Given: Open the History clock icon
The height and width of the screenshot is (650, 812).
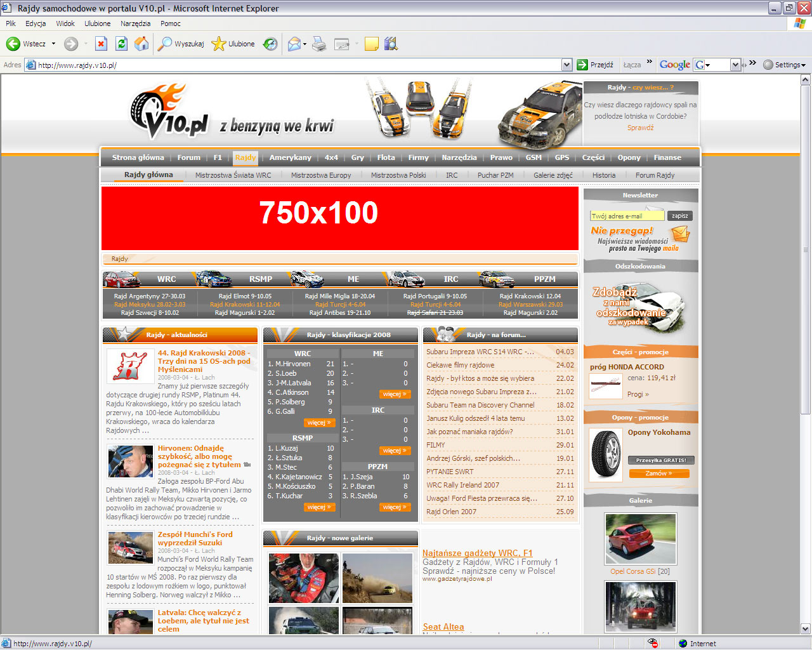Looking at the screenshot, I should click(x=270, y=44).
